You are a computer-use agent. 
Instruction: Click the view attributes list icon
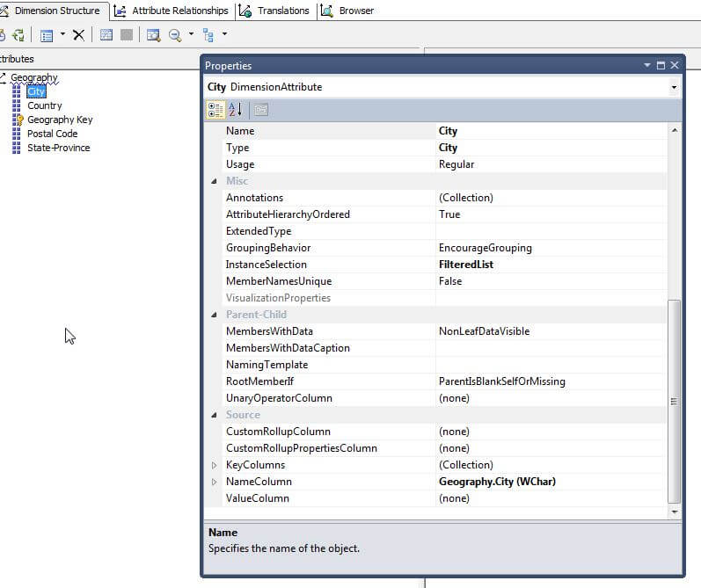pyautogui.click(x=47, y=35)
